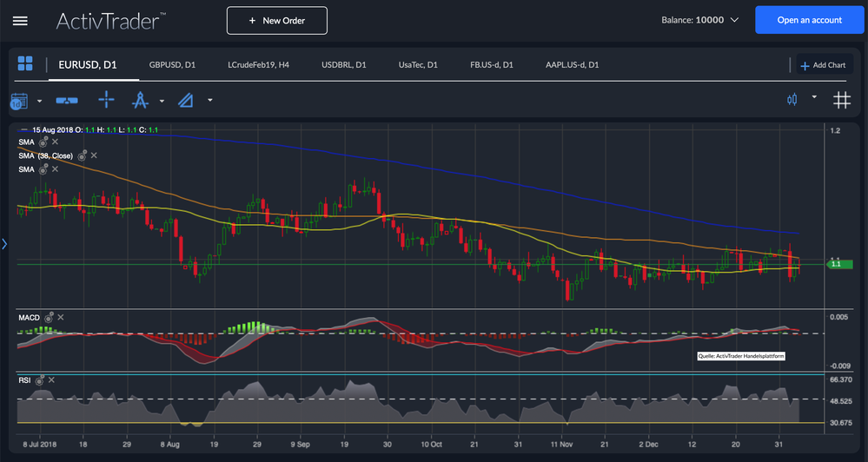The image size is (868, 462).
Task: Remove the MACD indicator
Action: point(60,318)
